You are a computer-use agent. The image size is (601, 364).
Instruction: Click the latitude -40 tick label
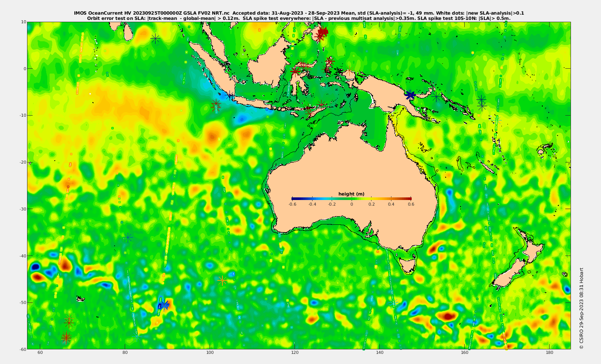click(x=23, y=256)
